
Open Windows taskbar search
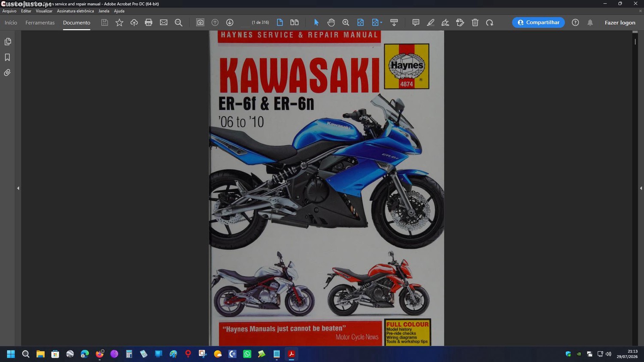click(26, 354)
